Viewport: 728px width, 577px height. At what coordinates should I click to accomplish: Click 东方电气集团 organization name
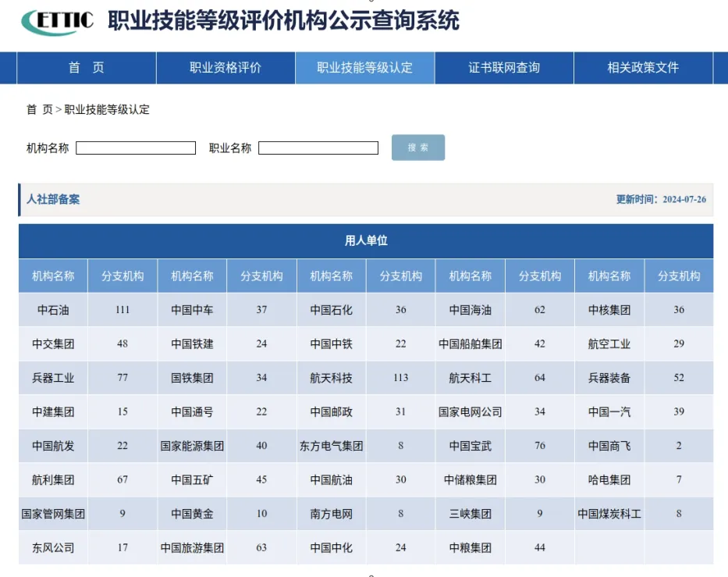pyautogui.click(x=331, y=446)
